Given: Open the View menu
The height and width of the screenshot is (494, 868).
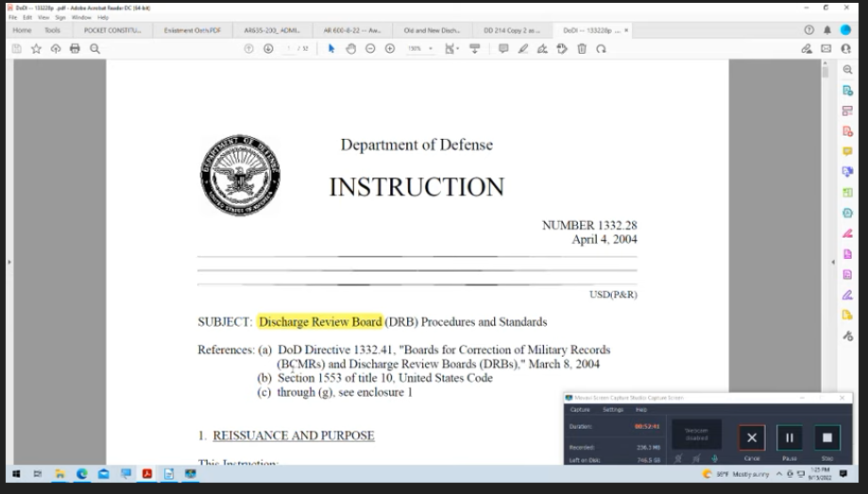Looking at the screenshot, I should [43, 17].
